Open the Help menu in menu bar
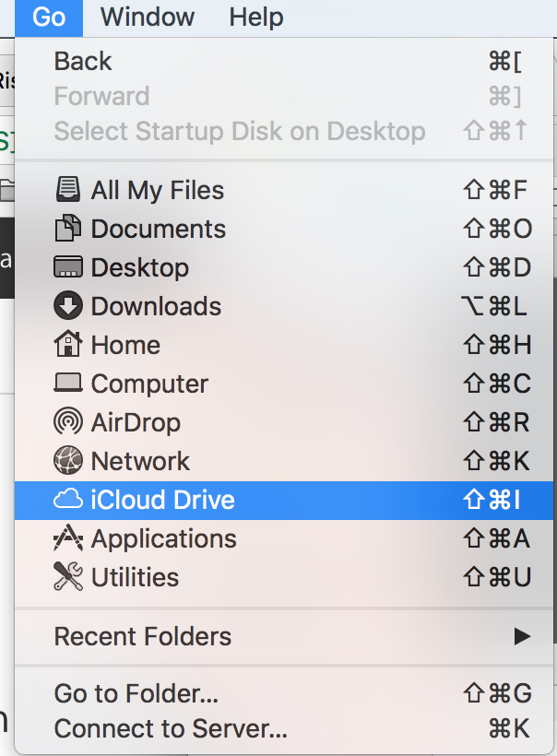Viewport: 557px width, 756px height. pyautogui.click(x=256, y=17)
